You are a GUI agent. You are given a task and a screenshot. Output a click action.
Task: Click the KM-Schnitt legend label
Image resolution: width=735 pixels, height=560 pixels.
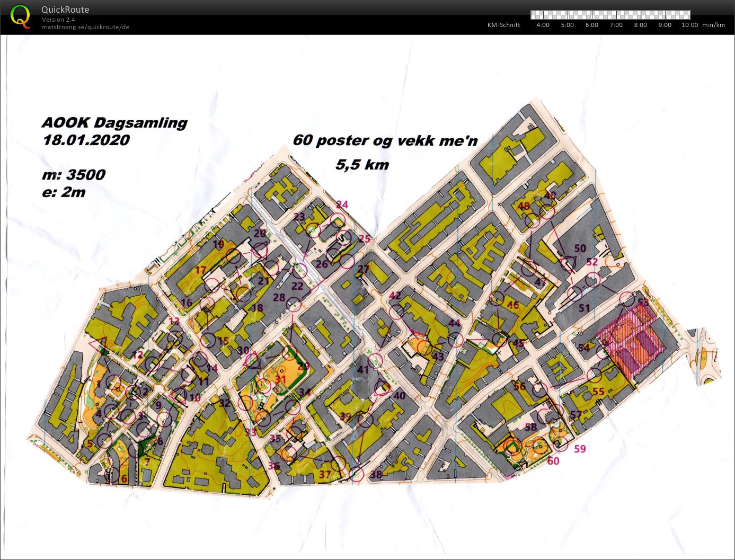503,25
